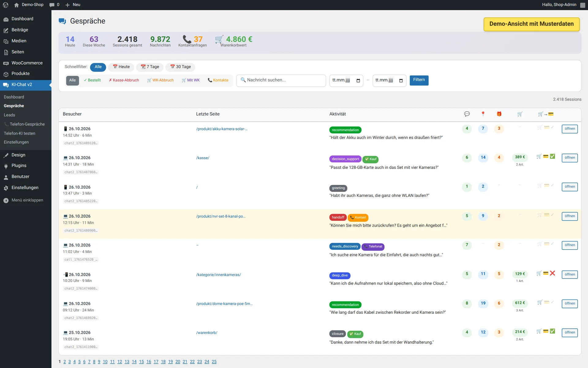Open the start date calendar picker

click(x=358, y=81)
